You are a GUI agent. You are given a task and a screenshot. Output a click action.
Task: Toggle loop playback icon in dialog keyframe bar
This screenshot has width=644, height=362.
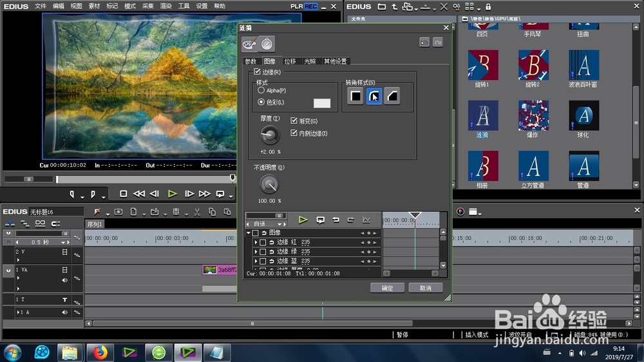321,220
